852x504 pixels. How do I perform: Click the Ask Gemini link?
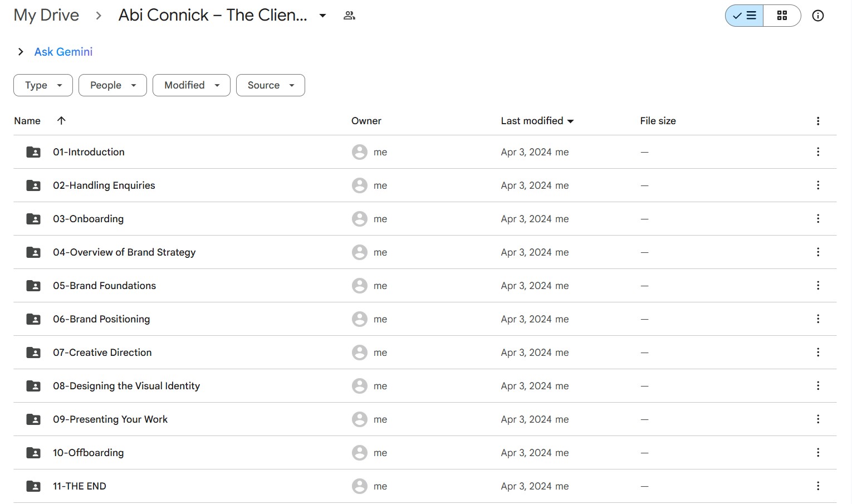point(63,52)
